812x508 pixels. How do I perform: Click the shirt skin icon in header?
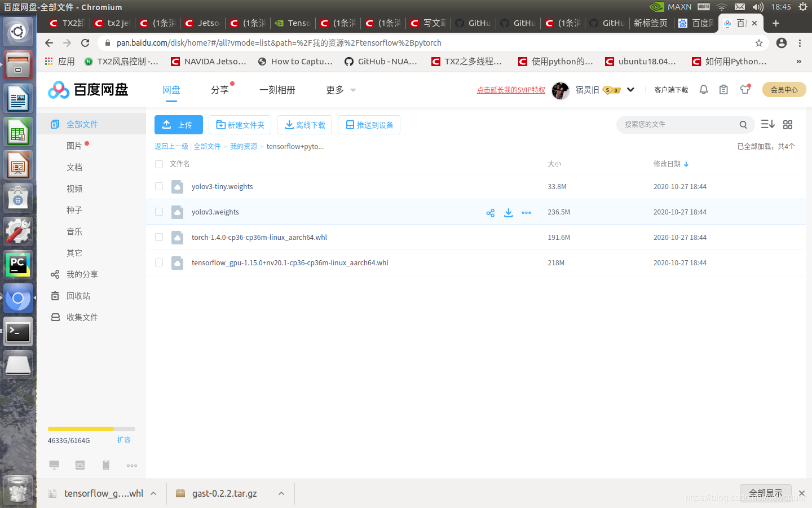745,89
